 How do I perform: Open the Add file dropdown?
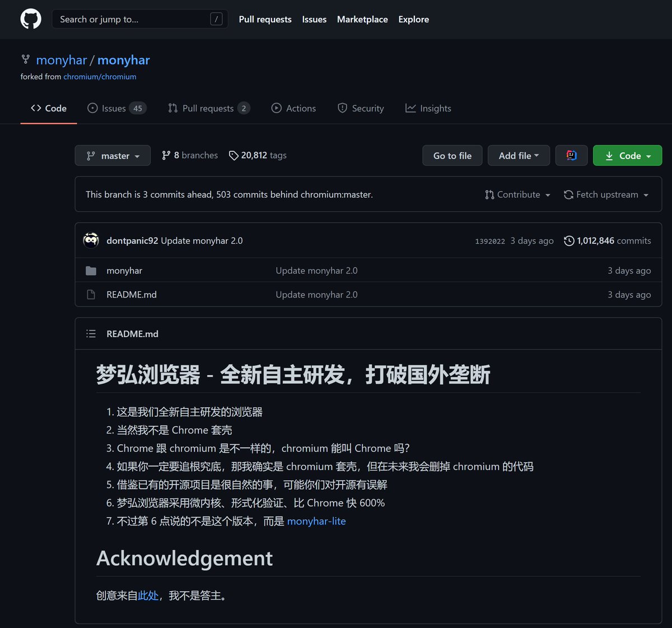point(519,156)
